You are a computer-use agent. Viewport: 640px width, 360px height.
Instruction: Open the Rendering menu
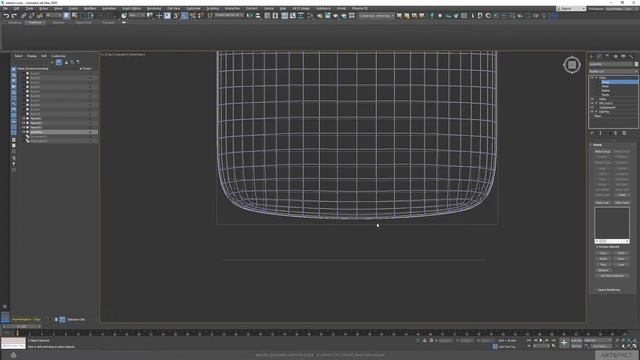pyautogui.click(x=154, y=8)
